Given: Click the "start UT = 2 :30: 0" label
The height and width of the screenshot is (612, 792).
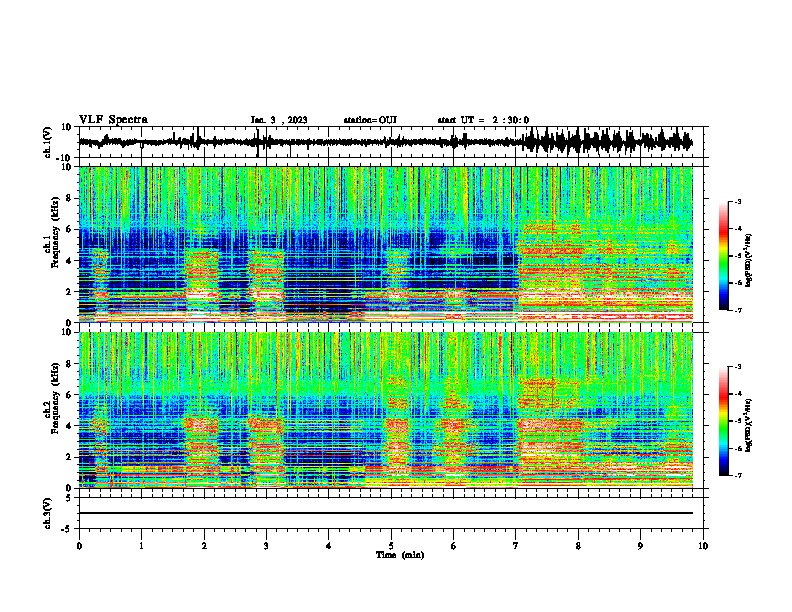Looking at the screenshot, I should coord(483,120).
